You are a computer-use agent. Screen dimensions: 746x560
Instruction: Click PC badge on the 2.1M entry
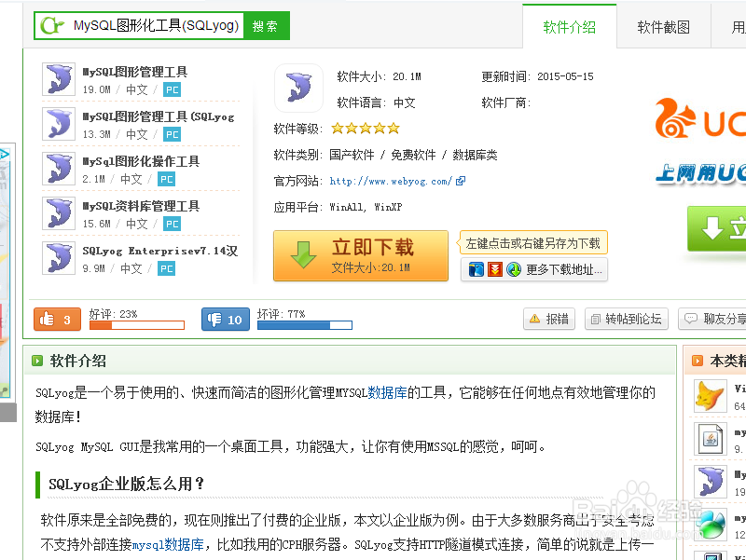click(166, 179)
